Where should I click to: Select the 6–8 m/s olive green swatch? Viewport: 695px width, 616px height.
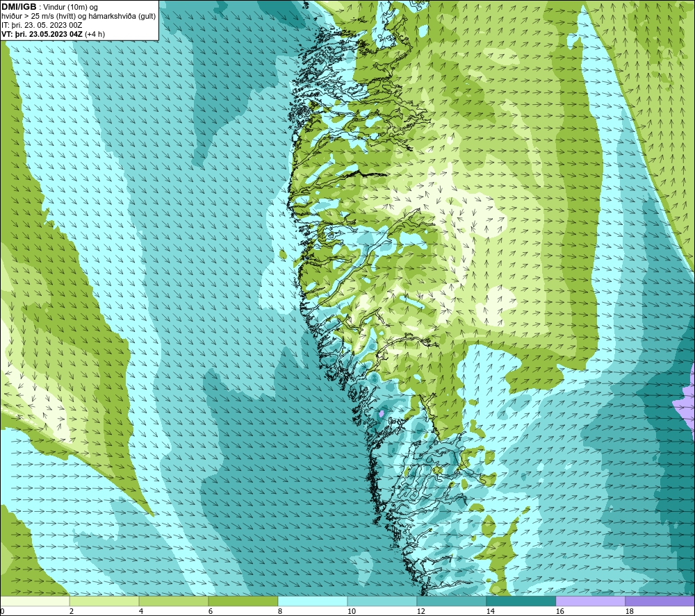tap(243, 601)
